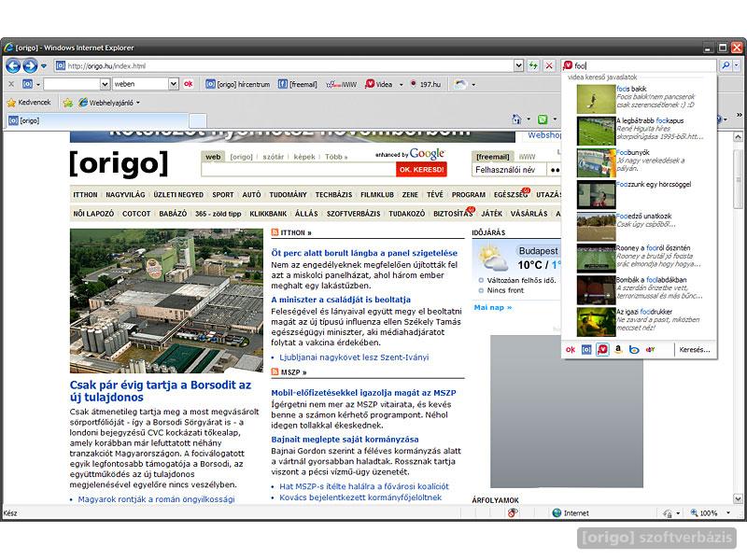Open the SZOFTVERBÁZIS navigation item

point(354,214)
